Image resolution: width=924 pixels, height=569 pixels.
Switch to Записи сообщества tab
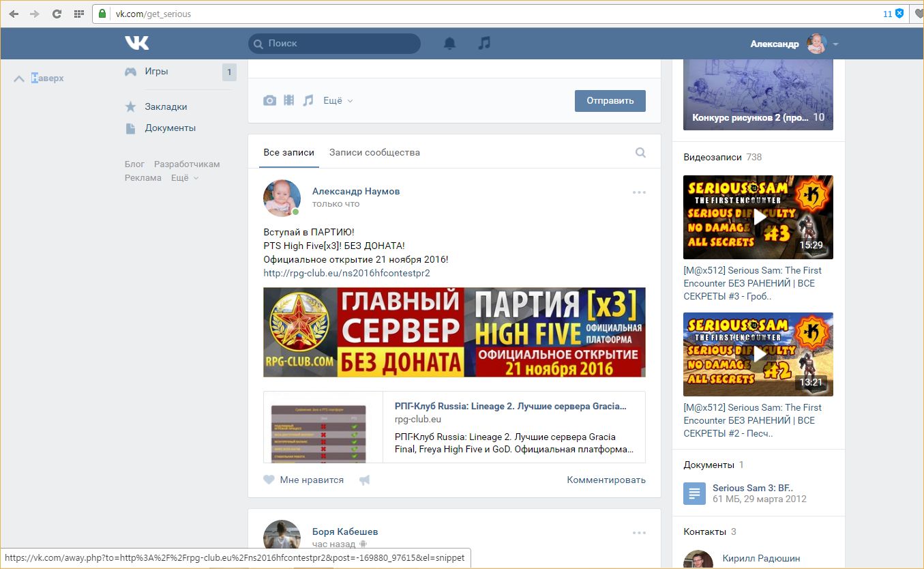click(x=374, y=152)
